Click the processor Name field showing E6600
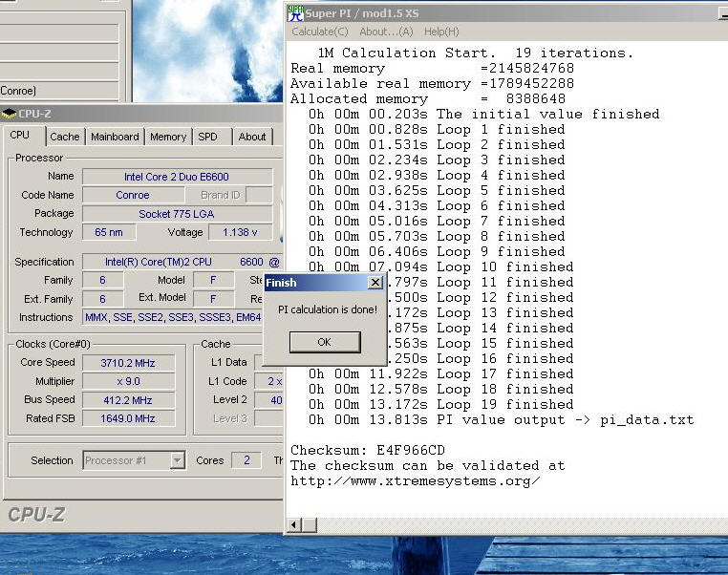This screenshot has height=575, width=728. coord(176,177)
